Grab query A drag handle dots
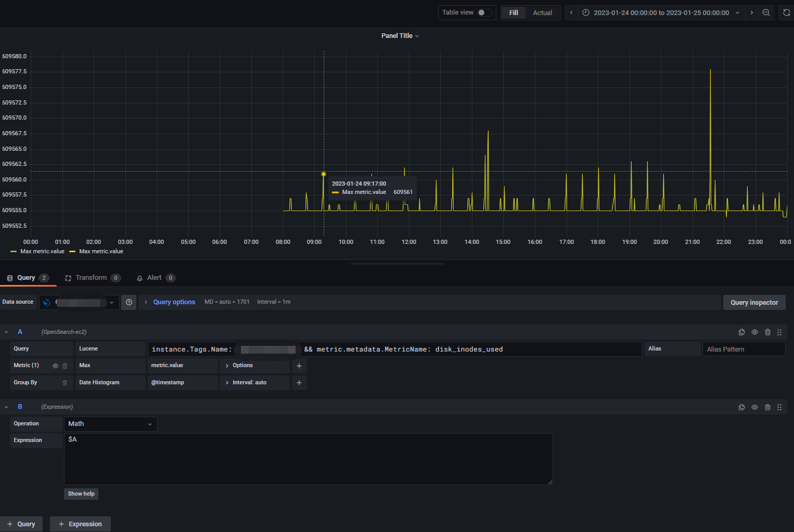The image size is (794, 532). click(779, 332)
